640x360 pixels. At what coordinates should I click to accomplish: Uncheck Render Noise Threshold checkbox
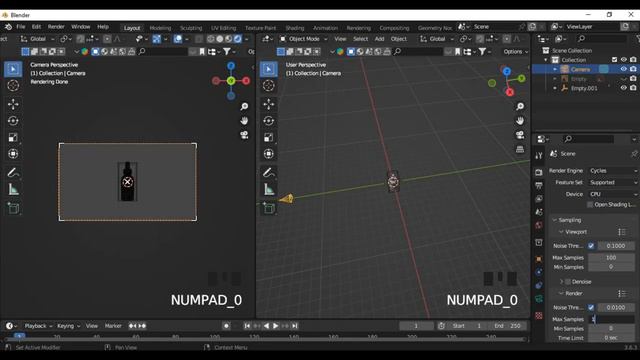click(591, 307)
